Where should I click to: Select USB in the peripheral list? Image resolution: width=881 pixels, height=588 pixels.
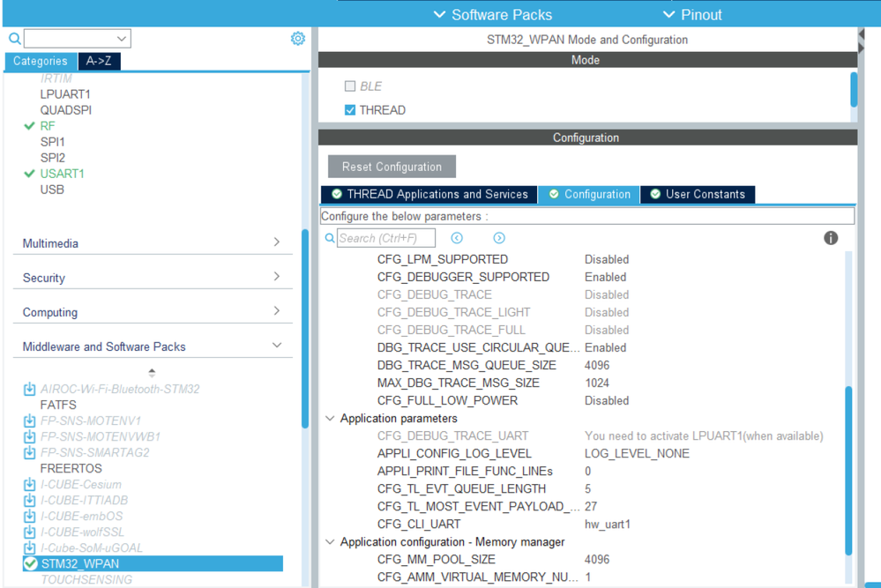pyautogui.click(x=52, y=190)
